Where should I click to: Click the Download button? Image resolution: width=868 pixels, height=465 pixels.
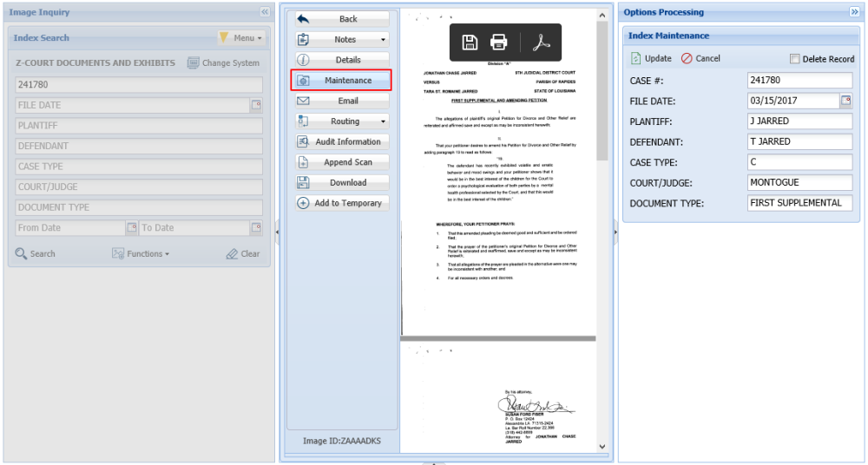click(342, 183)
